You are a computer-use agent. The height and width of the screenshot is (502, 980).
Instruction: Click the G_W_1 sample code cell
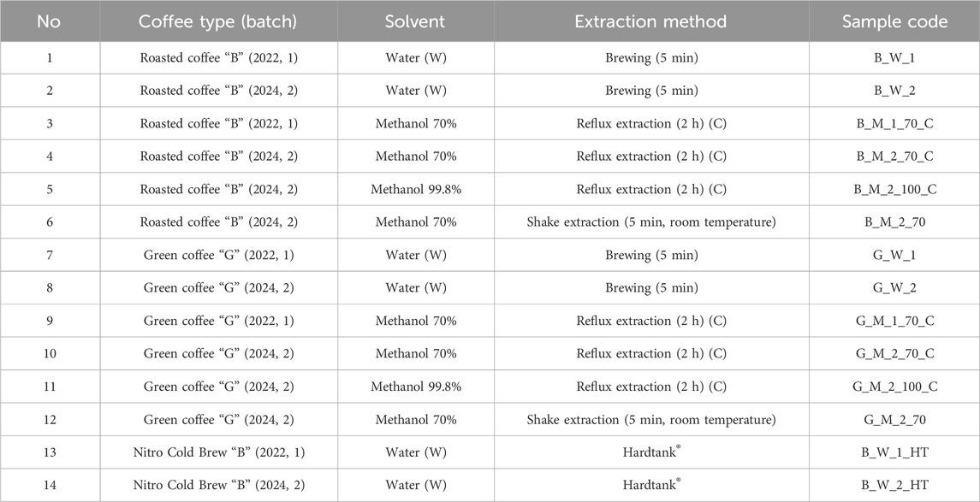[894, 256]
